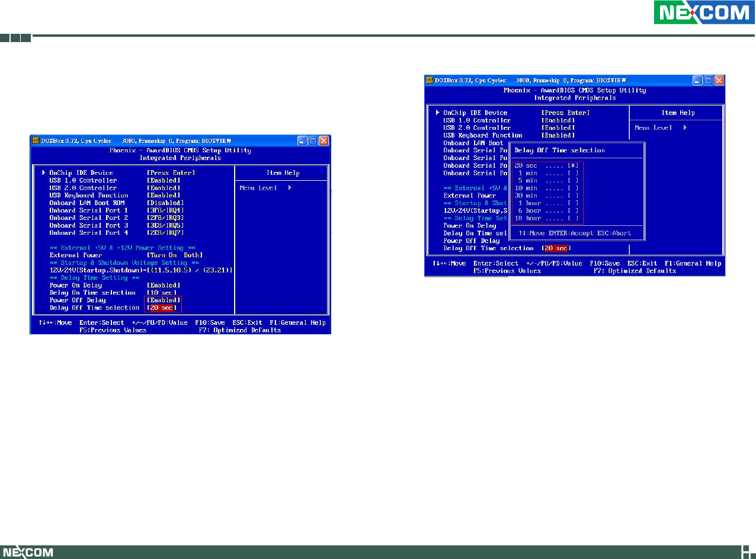Open the [2E8/IRQ7] value of Serial Port 4

pyautogui.click(x=165, y=233)
